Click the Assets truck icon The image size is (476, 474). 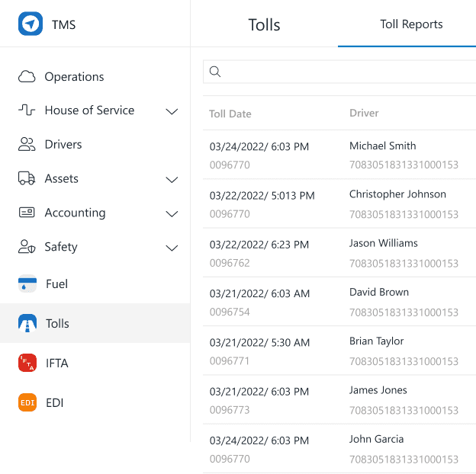coord(27,178)
